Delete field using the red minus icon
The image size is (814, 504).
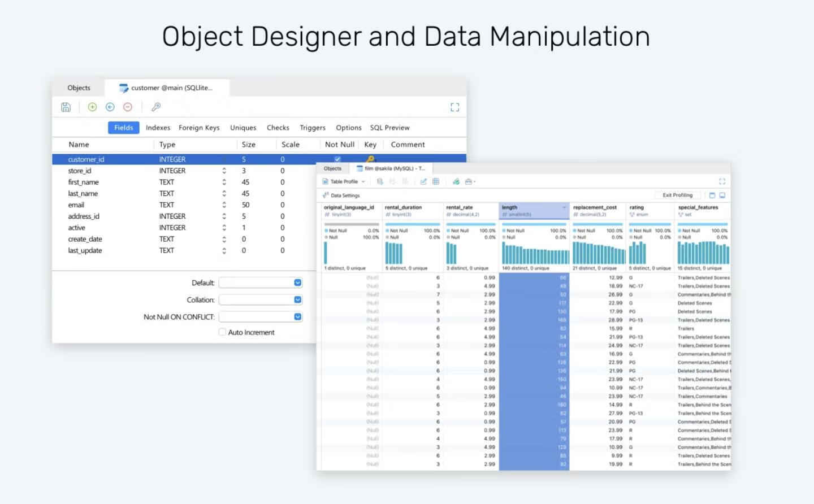tap(128, 107)
